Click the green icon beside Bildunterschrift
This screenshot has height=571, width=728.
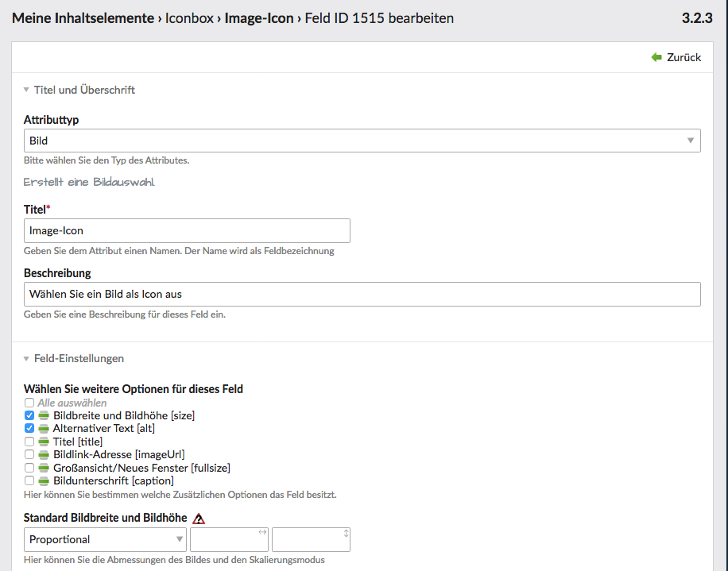44,481
